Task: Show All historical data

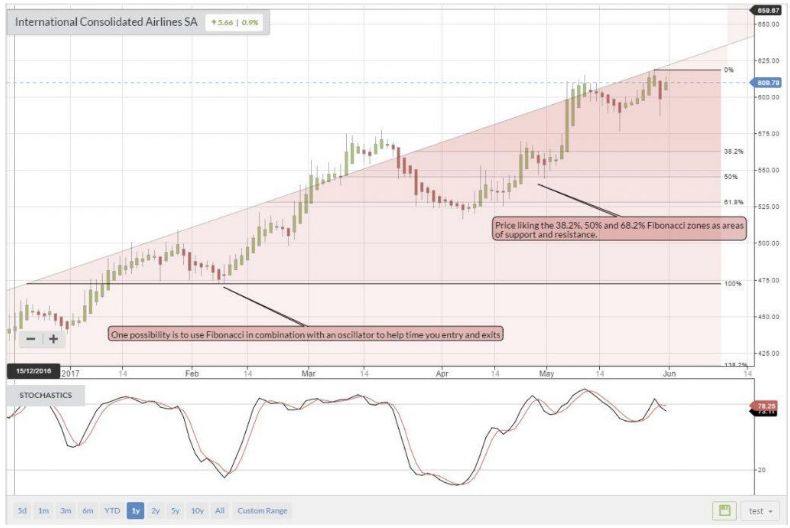Action: point(220,511)
